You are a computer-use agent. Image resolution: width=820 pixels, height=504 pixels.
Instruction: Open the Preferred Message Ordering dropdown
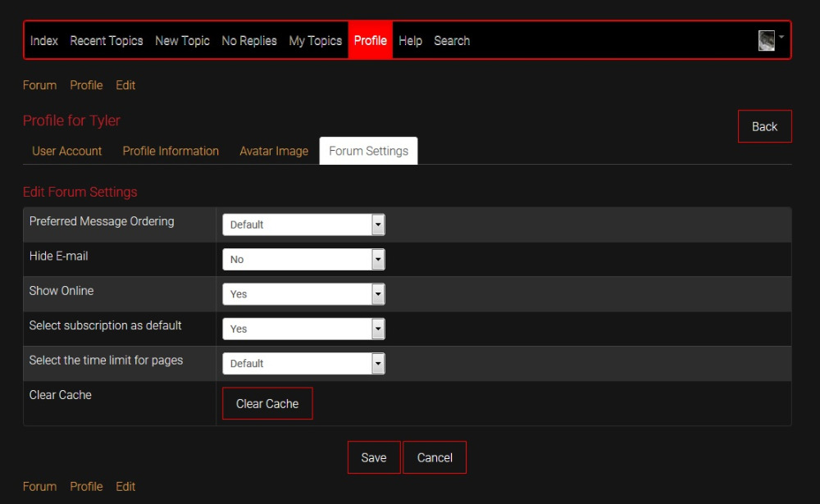303,225
